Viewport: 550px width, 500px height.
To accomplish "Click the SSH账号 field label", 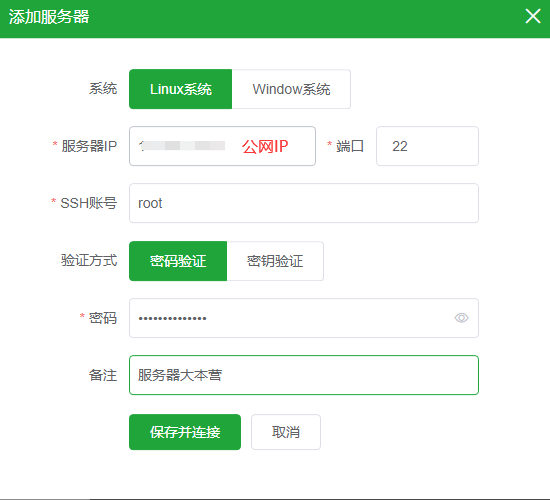I will click(x=88, y=203).
